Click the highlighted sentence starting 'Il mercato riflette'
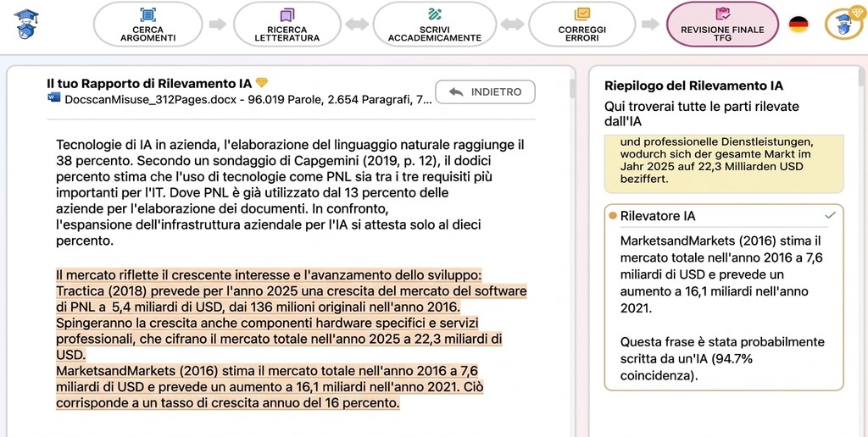 [x=270, y=275]
